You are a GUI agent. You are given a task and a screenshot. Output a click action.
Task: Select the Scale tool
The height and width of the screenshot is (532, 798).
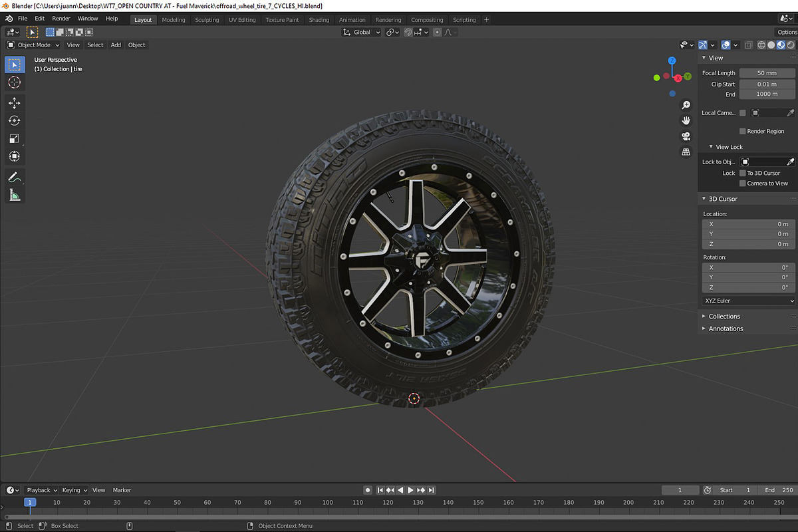click(x=15, y=138)
